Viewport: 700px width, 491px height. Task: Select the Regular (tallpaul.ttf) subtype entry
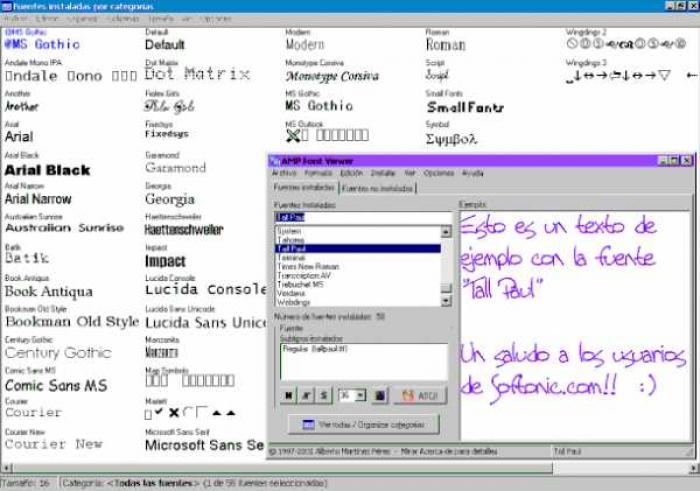click(x=315, y=349)
